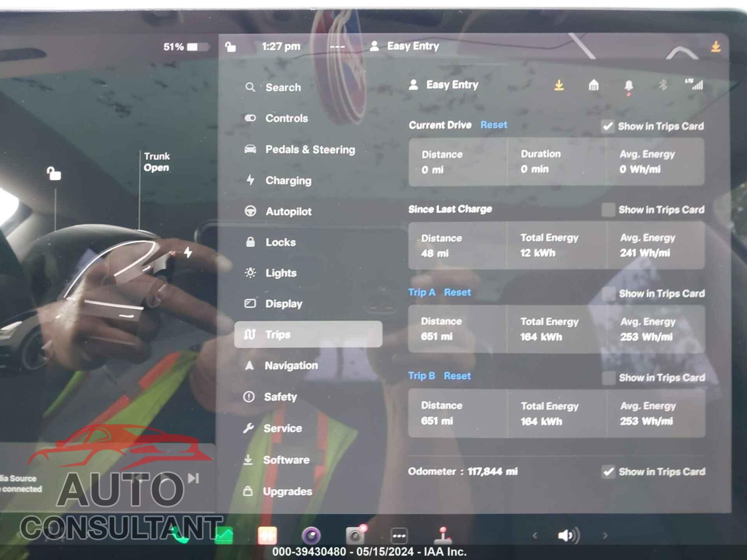Reset the Current Drive stats
Viewport: 747px width, 560px height.
pyautogui.click(x=494, y=125)
